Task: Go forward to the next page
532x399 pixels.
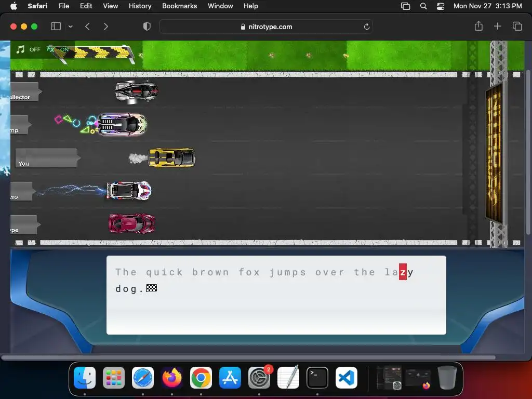Action: click(x=105, y=26)
